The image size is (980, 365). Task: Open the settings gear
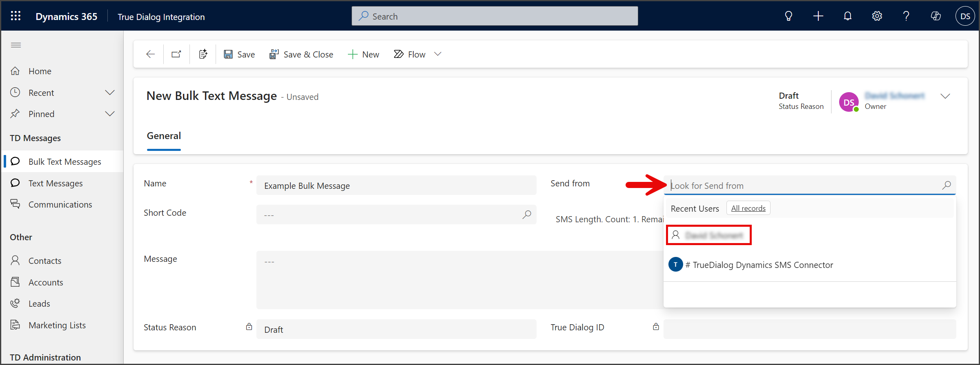877,16
